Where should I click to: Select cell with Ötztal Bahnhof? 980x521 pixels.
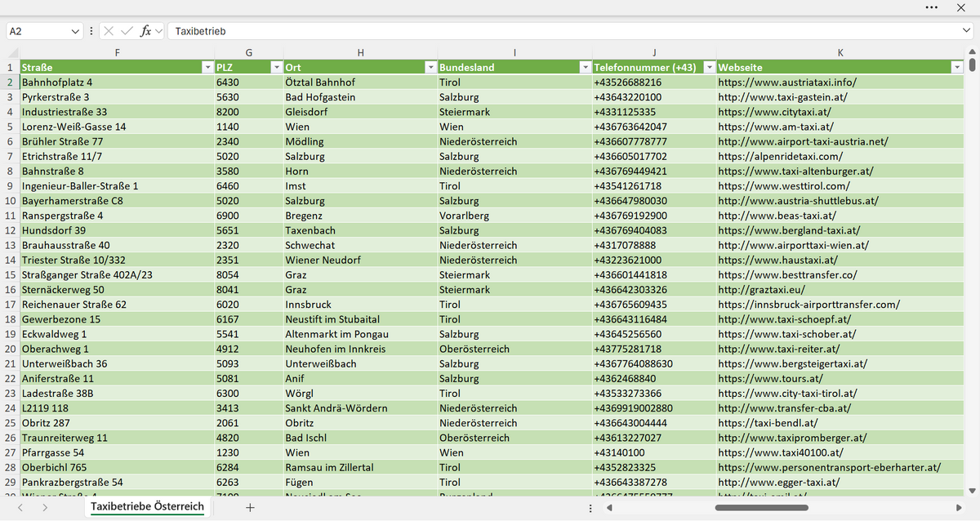tap(360, 82)
